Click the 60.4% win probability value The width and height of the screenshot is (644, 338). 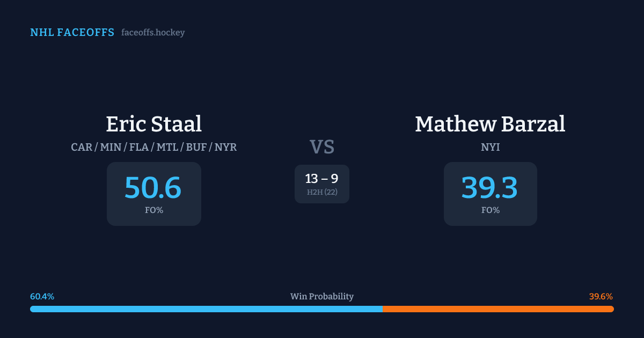[42, 297]
